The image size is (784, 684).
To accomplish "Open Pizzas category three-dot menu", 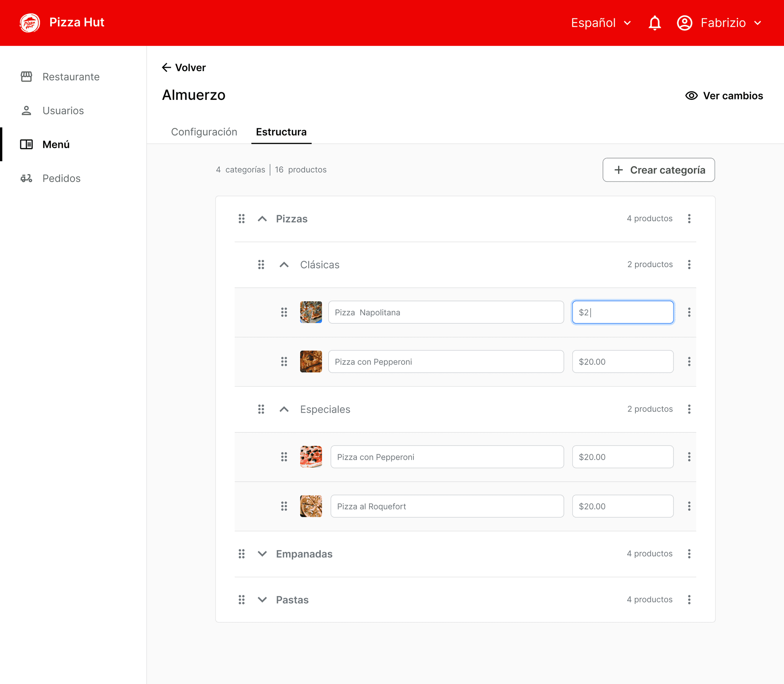I will (689, 219).
